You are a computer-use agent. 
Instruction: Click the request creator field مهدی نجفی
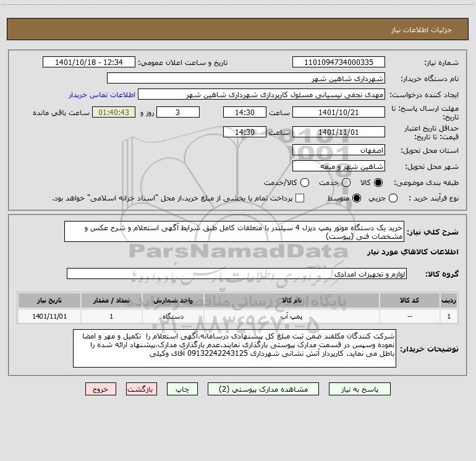261,95
